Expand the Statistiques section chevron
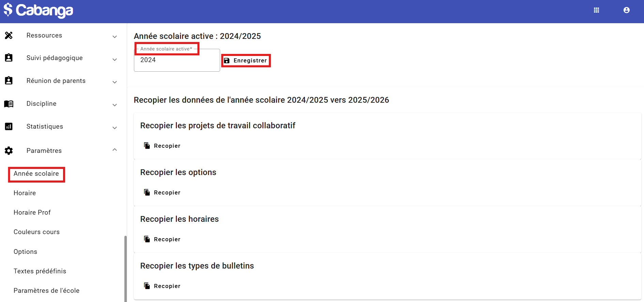Viewport: 644px width, 302px height. (x=115, y=128)
